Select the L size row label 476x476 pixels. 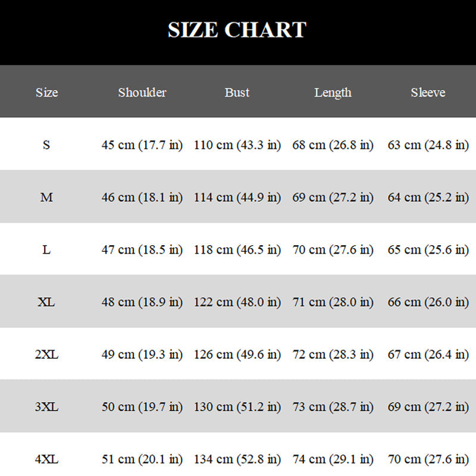coord(46,250)
